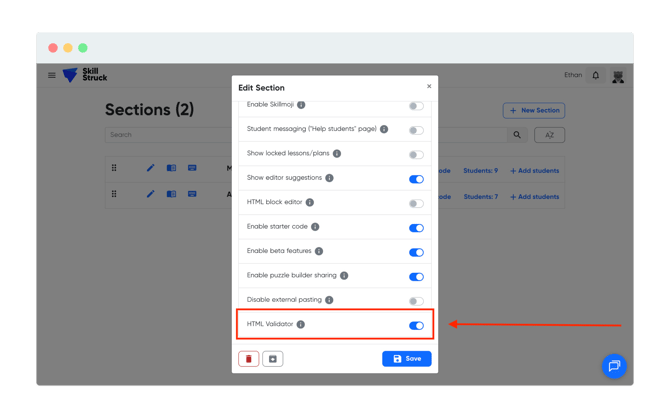The width and height of the screenshot is (670, 418).
Task: Disable the Show editor suggestions toggle
Action: 416,179
